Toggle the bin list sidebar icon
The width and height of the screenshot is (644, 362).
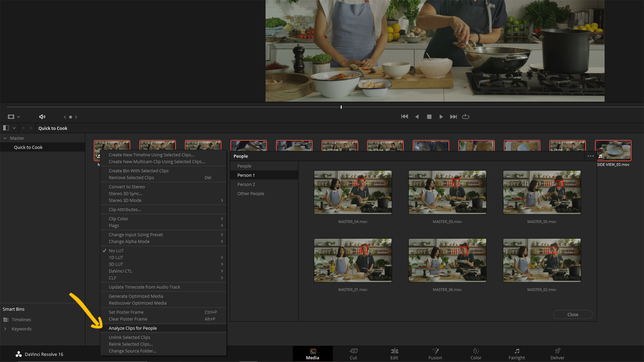pos(6,128)
